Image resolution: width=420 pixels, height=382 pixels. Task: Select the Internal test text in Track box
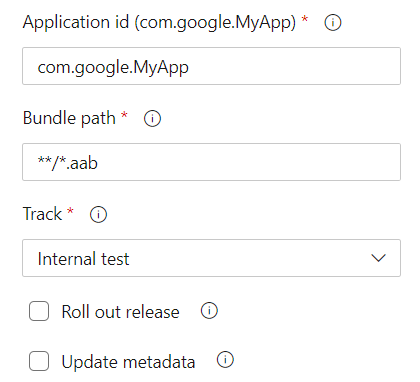83,259
